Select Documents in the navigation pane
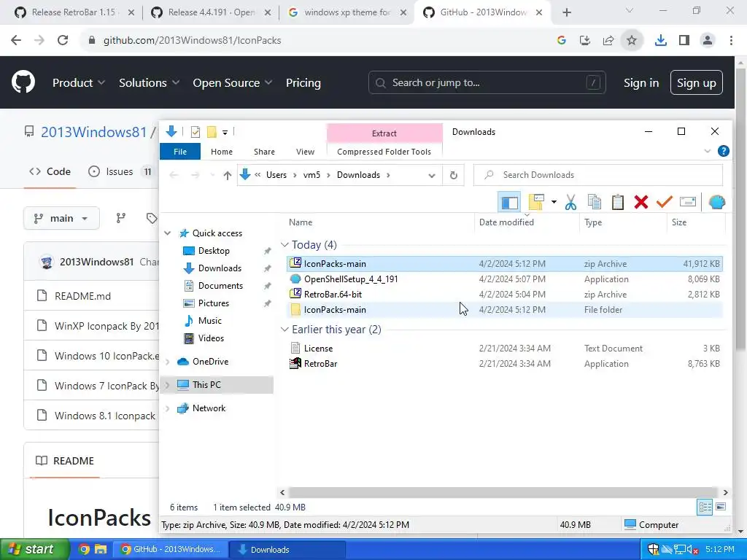This screenshot has width=747, height=560. pos(220,286)
